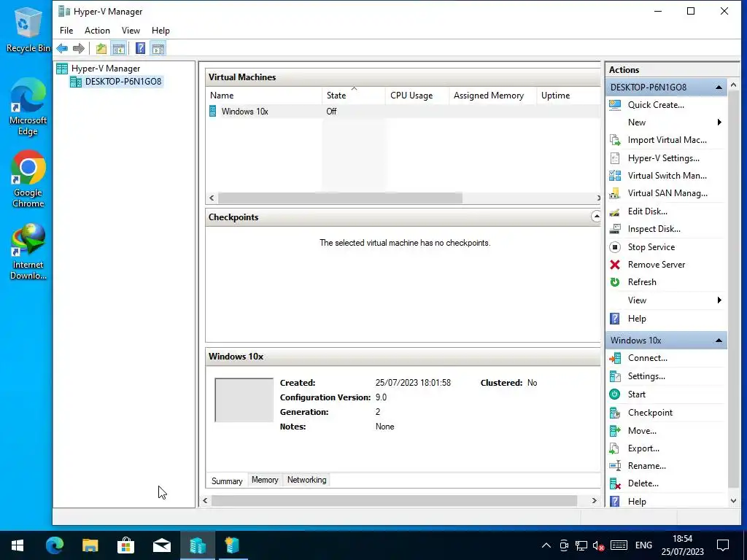747x560 pixels.
Task: Collapse the Checkpoints pane
Action: coord(595,217)
